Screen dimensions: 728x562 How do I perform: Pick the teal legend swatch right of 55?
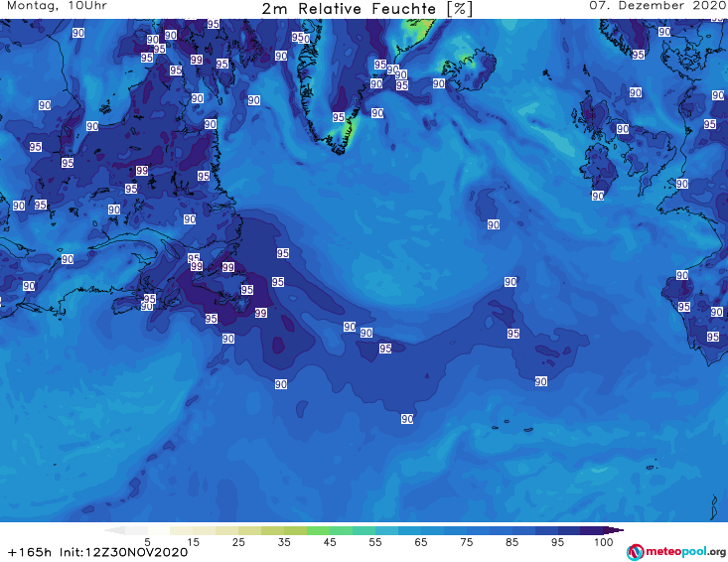(x=386, y=530)
